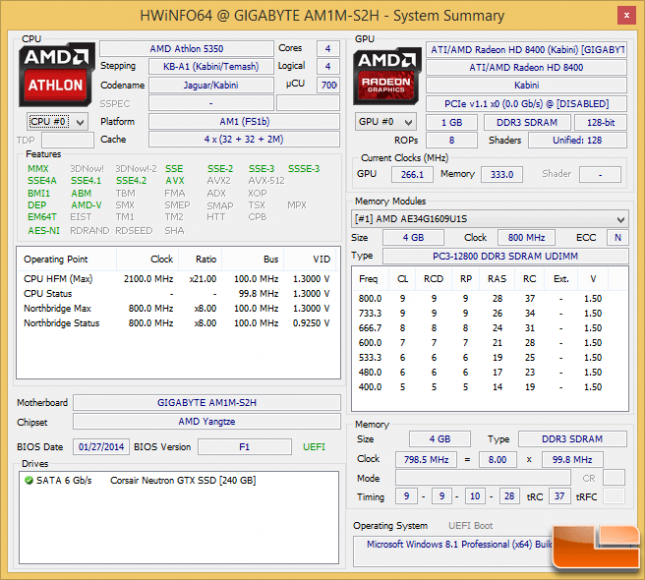Click the AES-NI feature label
Image resolution: width=645 pixels, height=580 pixels.
coord(44,231)
